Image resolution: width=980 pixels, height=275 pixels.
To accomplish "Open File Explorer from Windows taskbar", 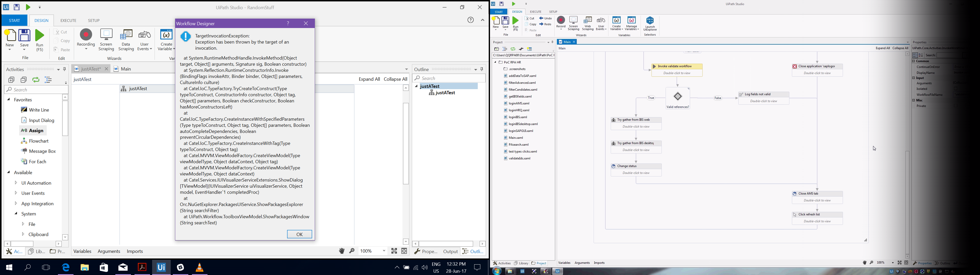I will 84,267.
